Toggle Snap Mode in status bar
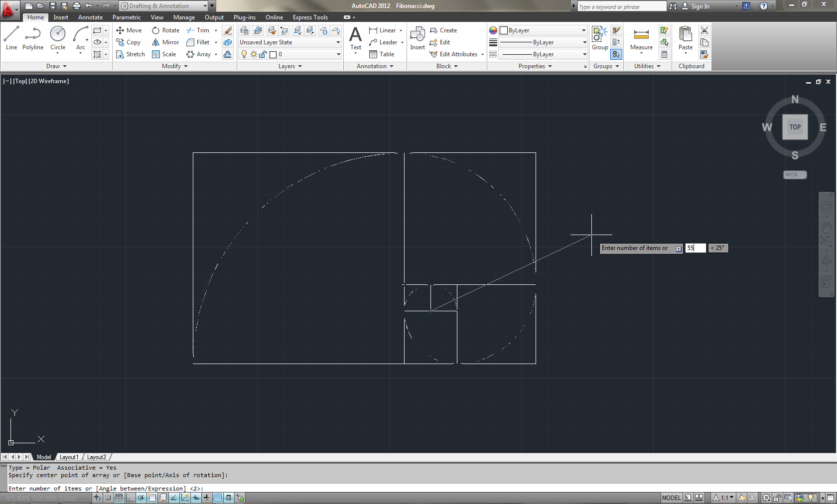 click(108, 498)
